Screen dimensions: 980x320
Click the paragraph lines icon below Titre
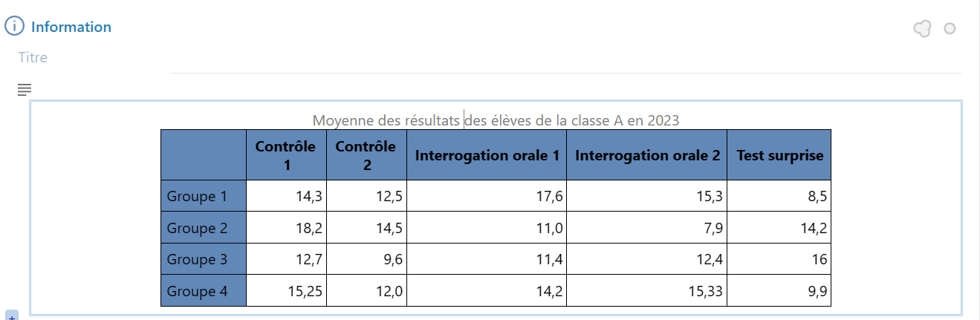(x=25, y=90)
